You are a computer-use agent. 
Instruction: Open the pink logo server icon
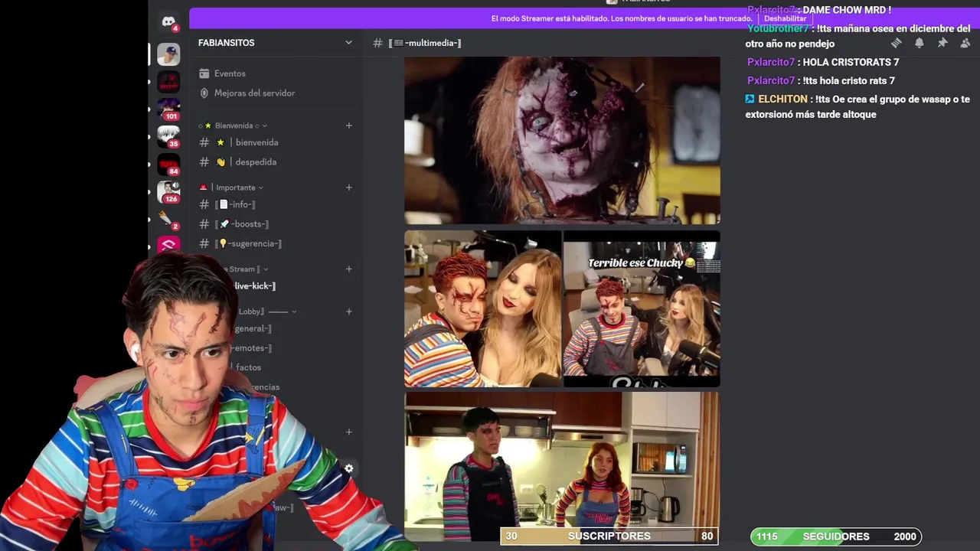168,245
